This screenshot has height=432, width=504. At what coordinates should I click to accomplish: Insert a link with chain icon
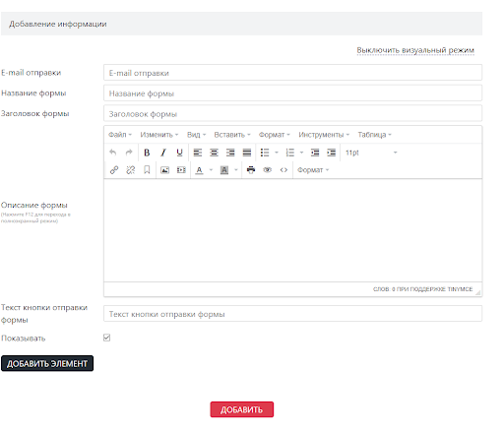pos(114,170)
